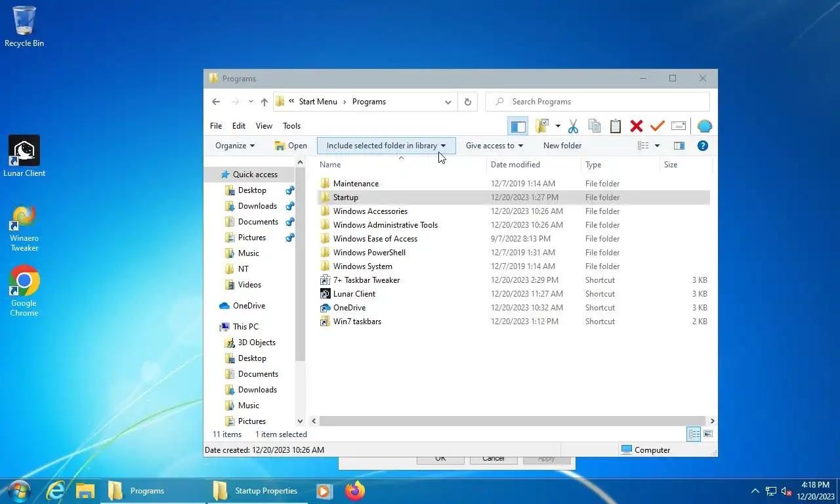The image size is (840, 504).
Task: Open the Give access to dropdown
Action: 494,146
